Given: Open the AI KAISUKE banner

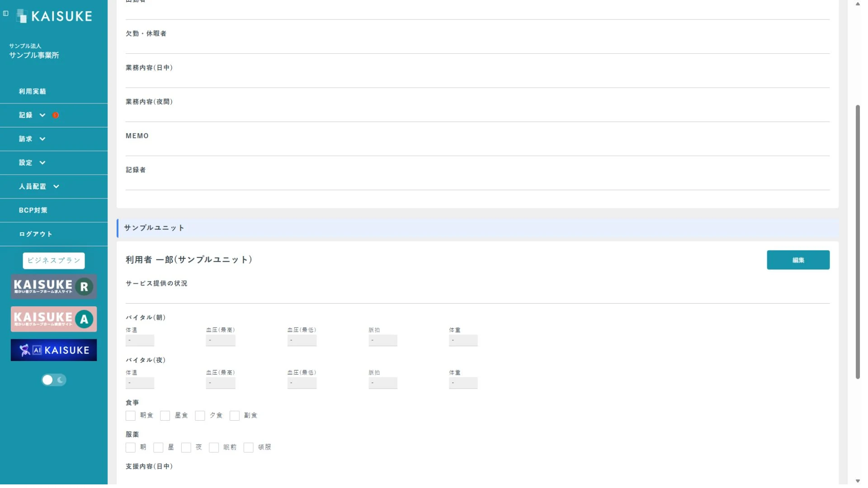Looking at the screenshot, I should point(54,351).
